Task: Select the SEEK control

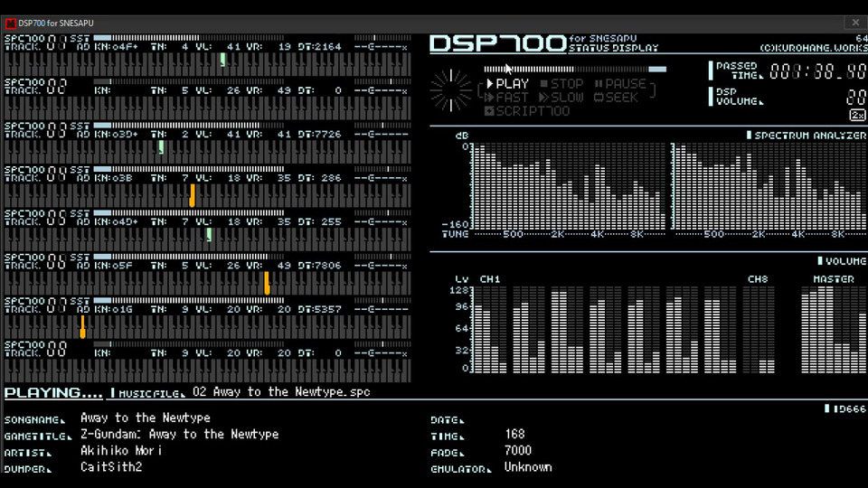Action: 616,98
